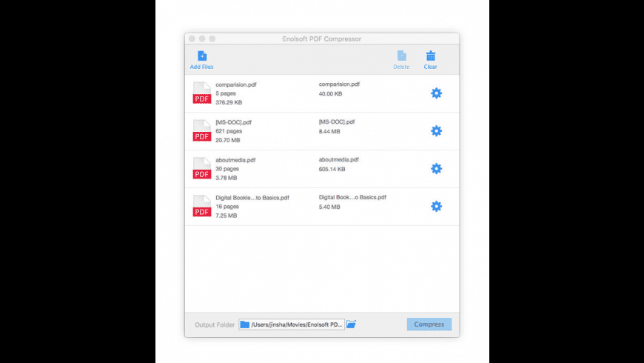Click the Output Folder label

[x=215, y=324]
